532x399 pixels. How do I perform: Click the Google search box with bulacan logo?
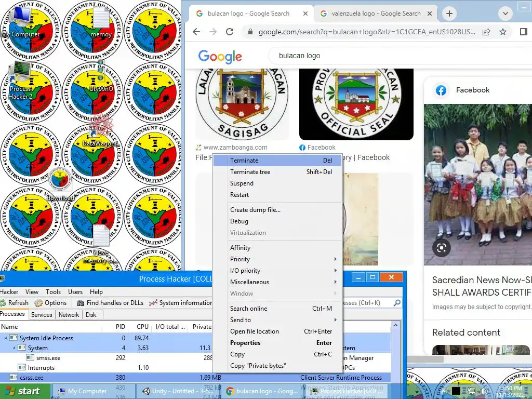(x=401, y=56)
